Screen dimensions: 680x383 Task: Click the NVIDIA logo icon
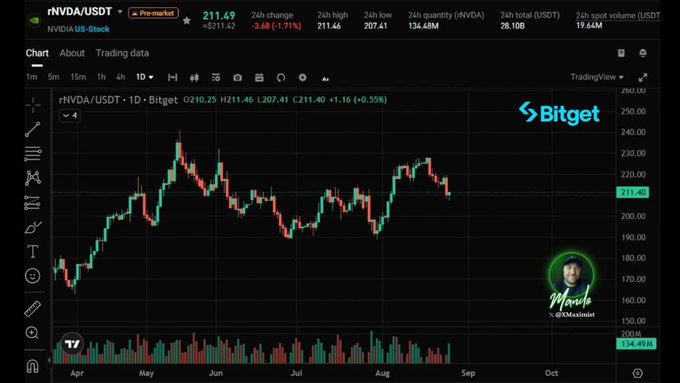pos(34,20)
